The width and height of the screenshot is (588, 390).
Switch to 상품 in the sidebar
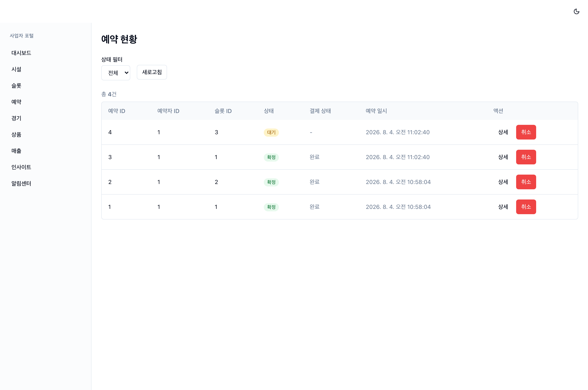pyautogui.click(x=16, y=135)
